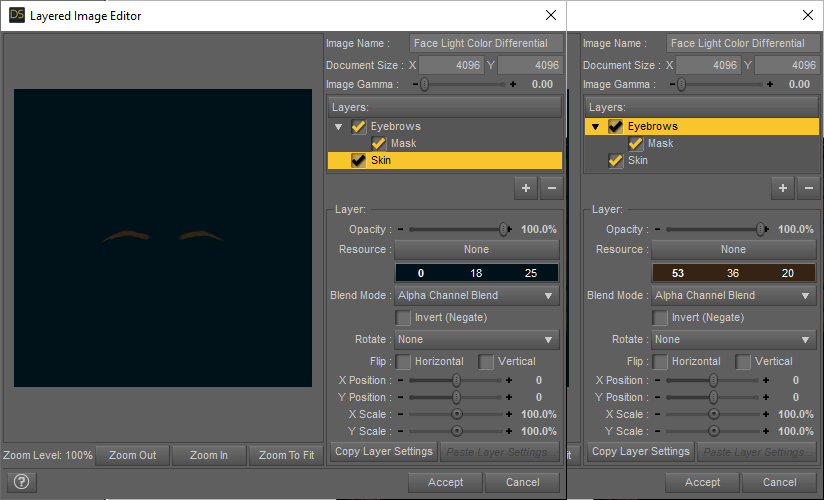Decrease Y Position with minus, left panel

400,397
